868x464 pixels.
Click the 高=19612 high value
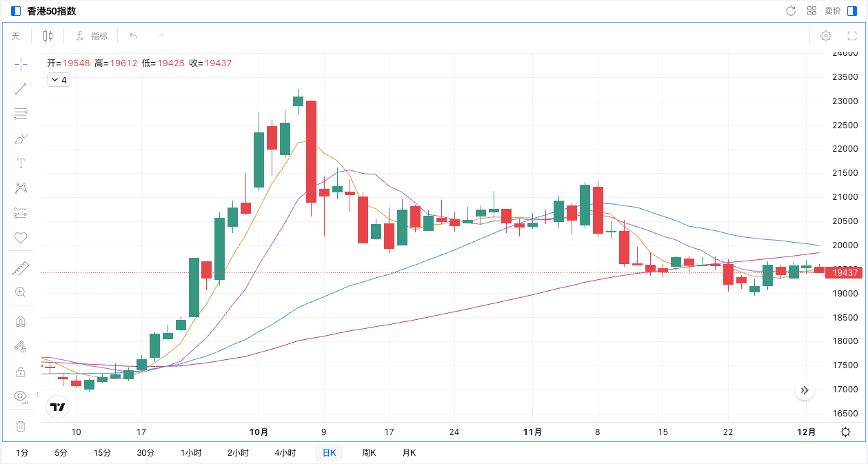pyautogui.click(x=116, y=63)
